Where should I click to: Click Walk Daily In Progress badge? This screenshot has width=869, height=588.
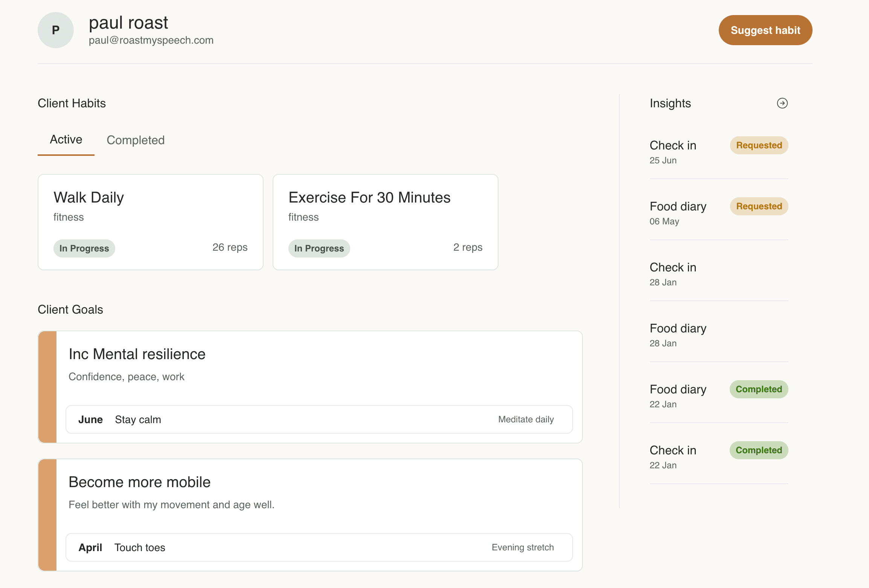(84, 248)
